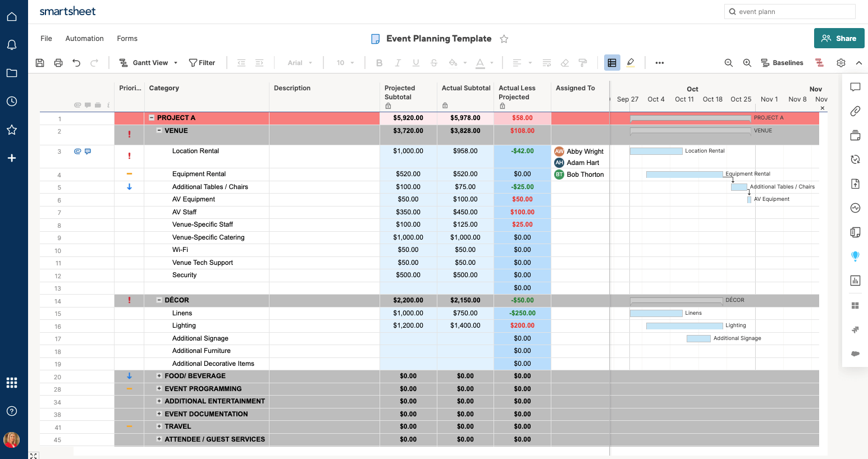Expand the FOOD/ BEVERAGE section
868x459 pixels.
click(159, 376)
